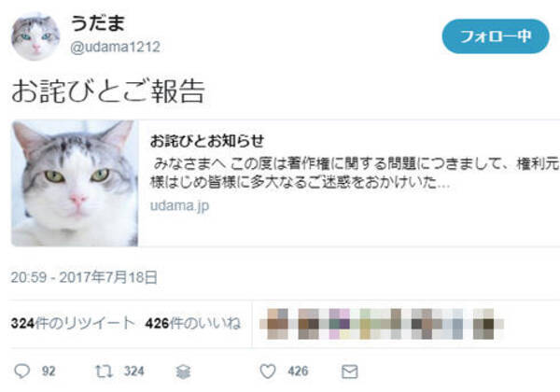Click the reply speech bubble icon
This screenshot has width=560, height=392.
point(21,371)
